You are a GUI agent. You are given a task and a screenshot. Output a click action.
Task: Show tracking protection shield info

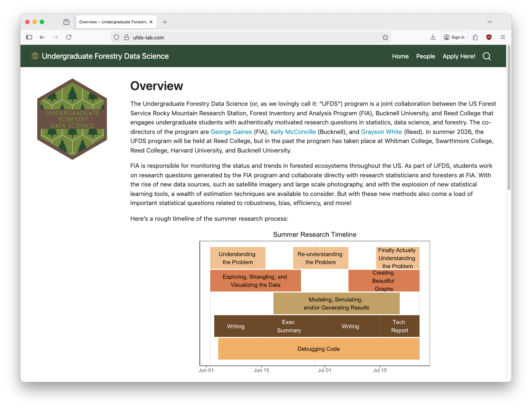116,37
